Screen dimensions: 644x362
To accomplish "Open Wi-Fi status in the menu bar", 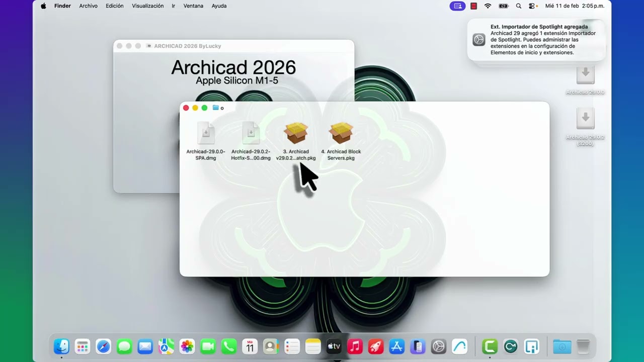I will tap(488, 6).
